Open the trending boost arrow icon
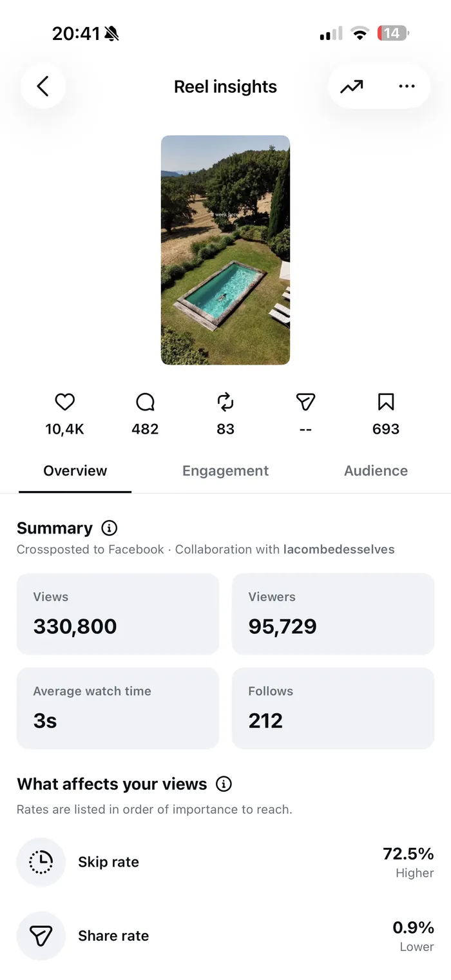Viewport: 451px width, 980px height. tap(352, 86)
